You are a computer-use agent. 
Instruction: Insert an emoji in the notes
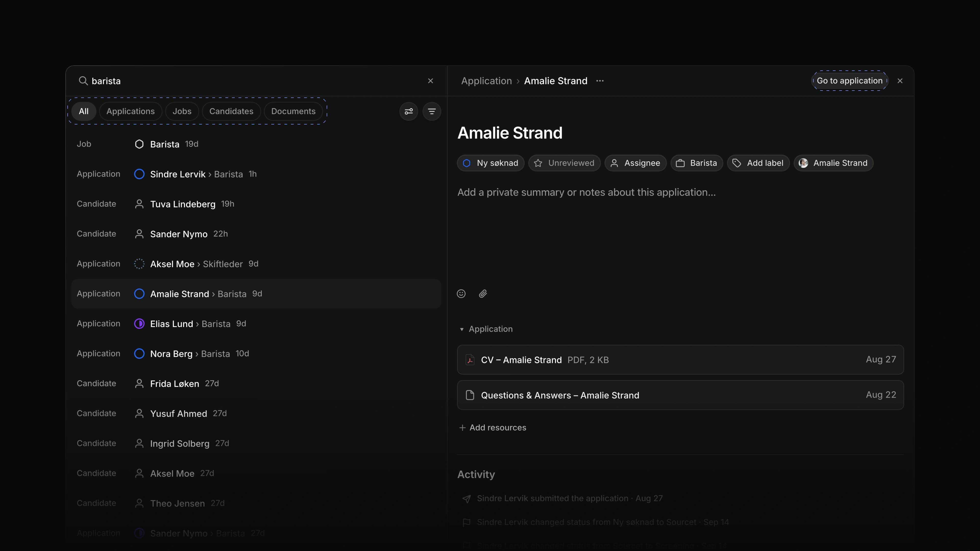tap(461, 294)
